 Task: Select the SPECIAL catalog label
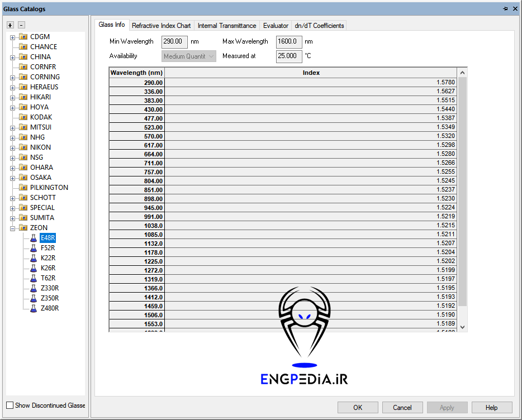42,208
